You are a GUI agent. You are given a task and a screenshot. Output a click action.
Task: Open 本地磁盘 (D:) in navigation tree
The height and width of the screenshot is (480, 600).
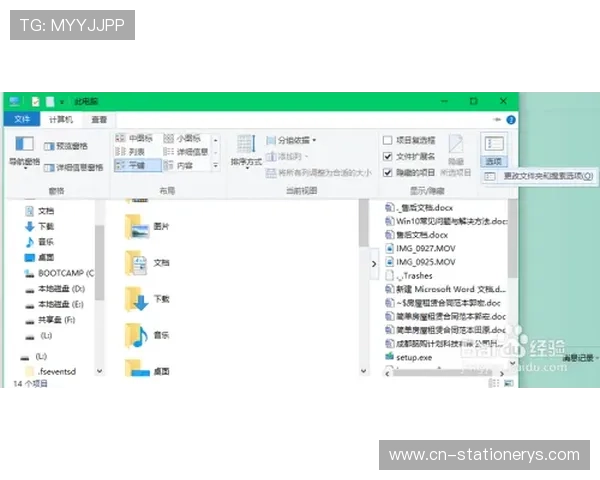coord(55,289)
